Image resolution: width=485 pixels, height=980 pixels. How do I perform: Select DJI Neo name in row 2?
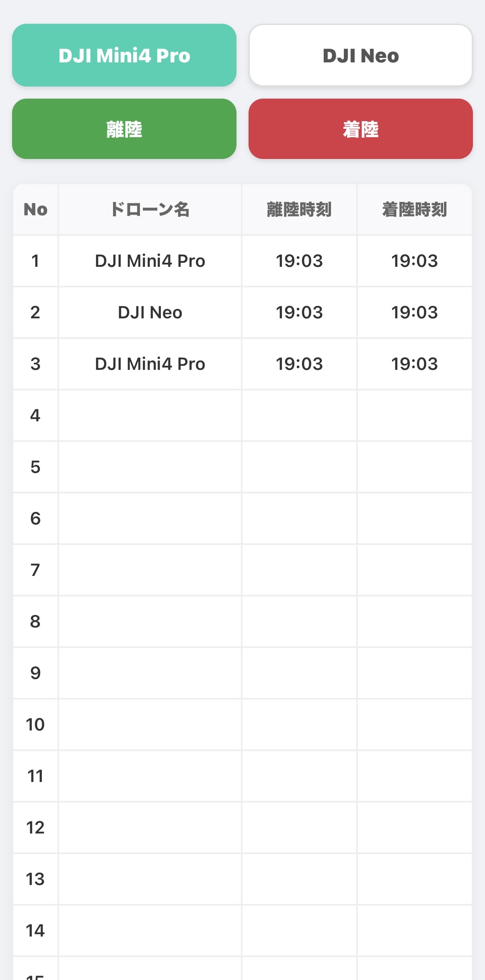coord(150,312)
